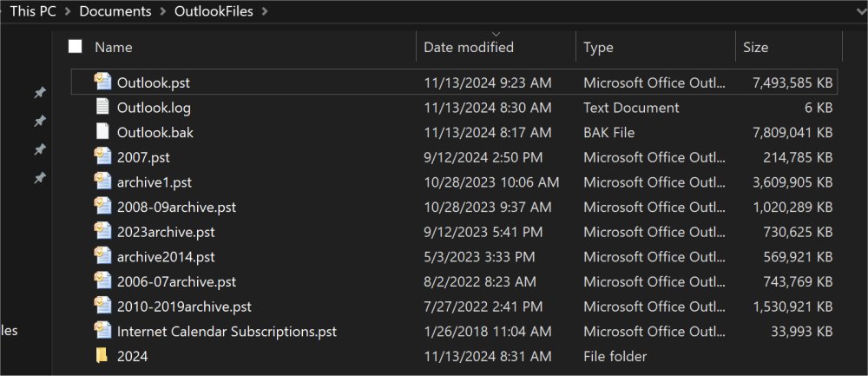Select the archive2014.pst file name
The height and width of the screenshot is (376, 868).
[166, 256]
